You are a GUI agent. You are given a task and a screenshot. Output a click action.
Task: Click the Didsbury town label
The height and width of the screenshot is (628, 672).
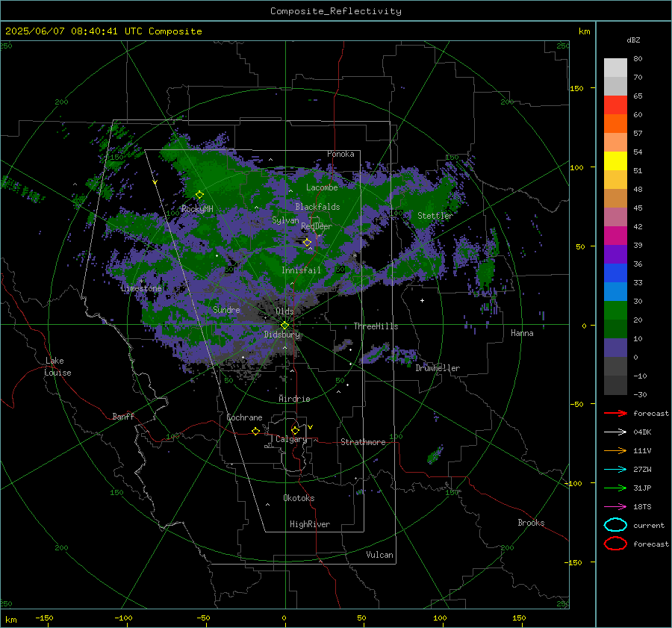(282, 335)
